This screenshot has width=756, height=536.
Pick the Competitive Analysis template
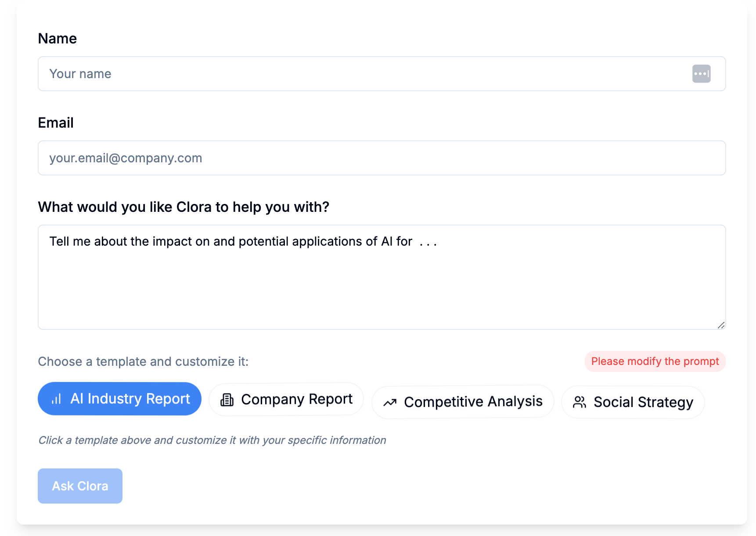tap(463, 402)
